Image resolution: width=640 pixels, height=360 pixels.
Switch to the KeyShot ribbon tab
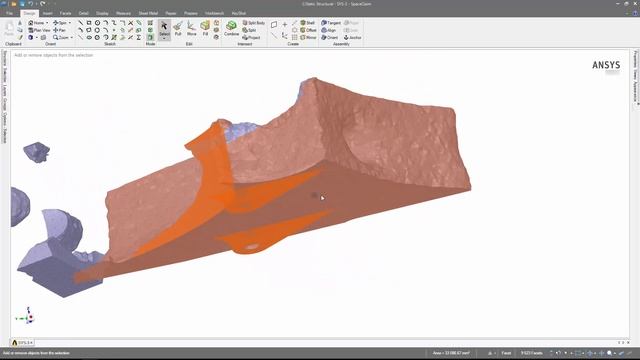(x=239, y=13)
